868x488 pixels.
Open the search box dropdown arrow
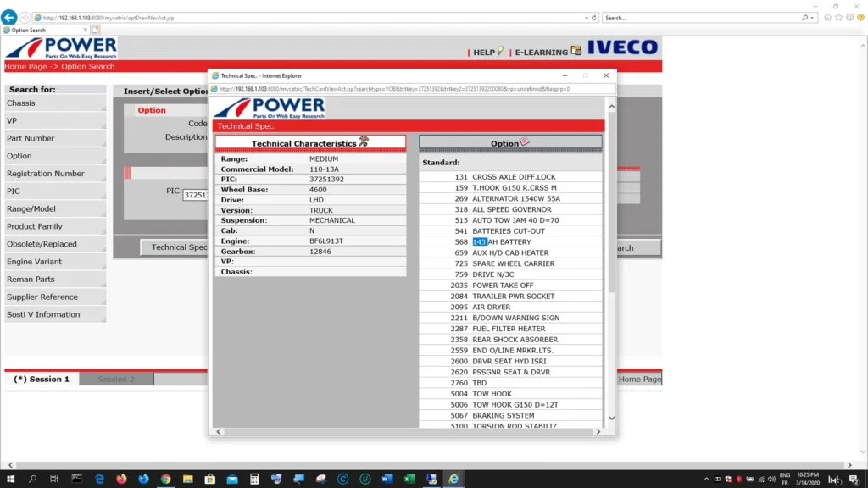coord(811,17)
